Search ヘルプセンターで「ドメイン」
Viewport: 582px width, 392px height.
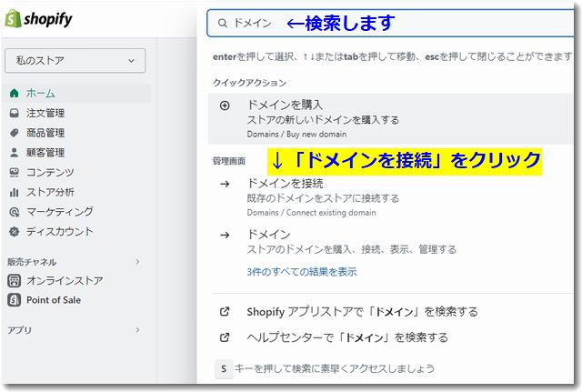(347, 337)
